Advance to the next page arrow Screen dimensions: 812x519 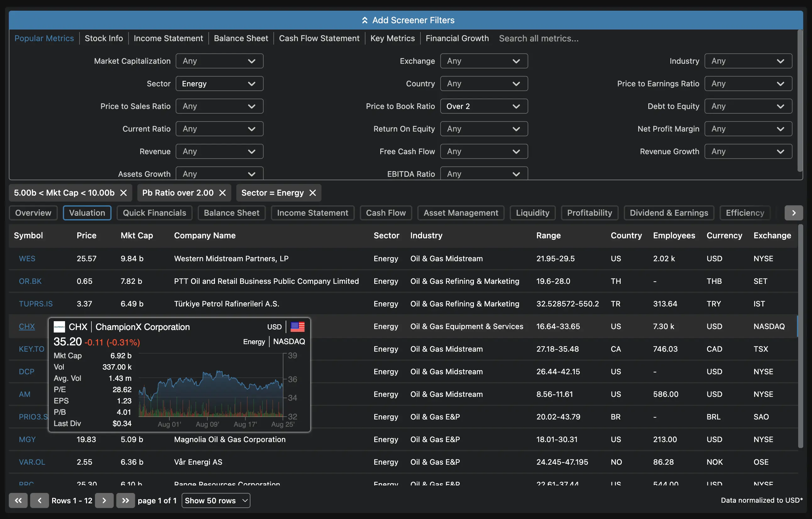104,500
